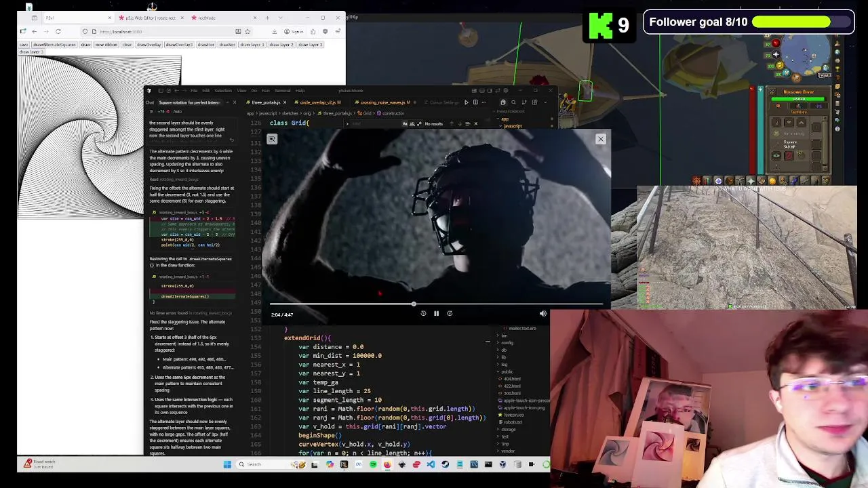
Task: Click the zoom icon on the video overlay
Action: 272,139
